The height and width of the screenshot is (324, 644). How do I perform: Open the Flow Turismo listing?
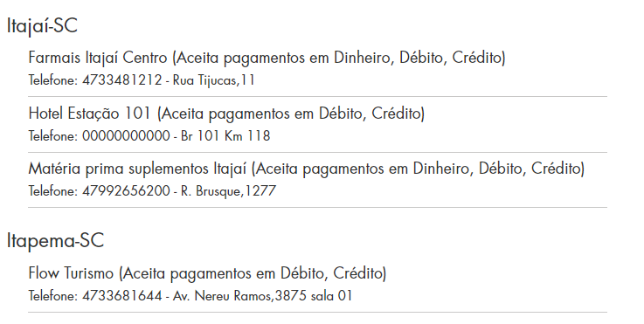(x=71, y=273)
